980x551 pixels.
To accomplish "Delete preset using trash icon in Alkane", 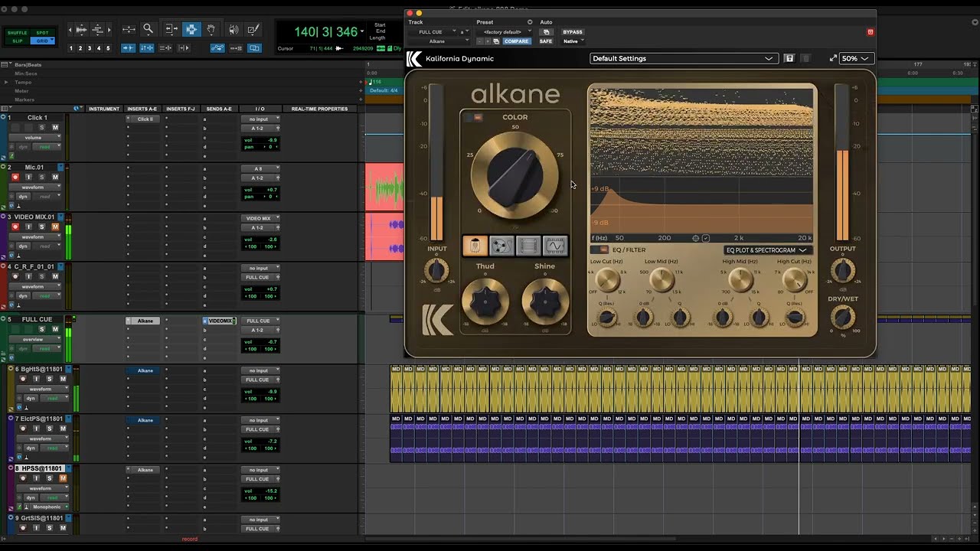I will point(805,58).
